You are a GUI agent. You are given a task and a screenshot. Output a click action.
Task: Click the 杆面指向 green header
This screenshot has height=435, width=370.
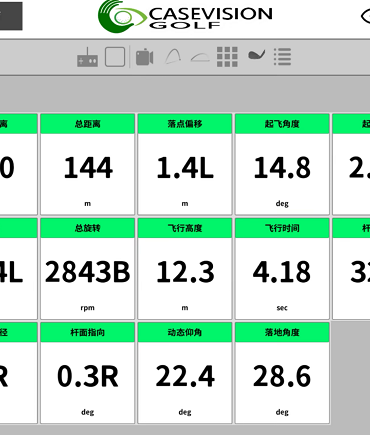coord(88,332)
